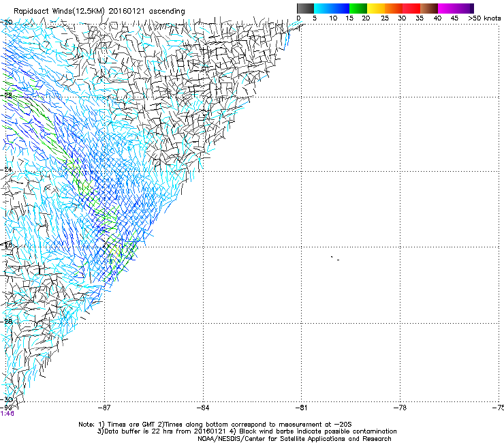
Task: Click the latitude axis label '-22'
Action: click(7, 95)
